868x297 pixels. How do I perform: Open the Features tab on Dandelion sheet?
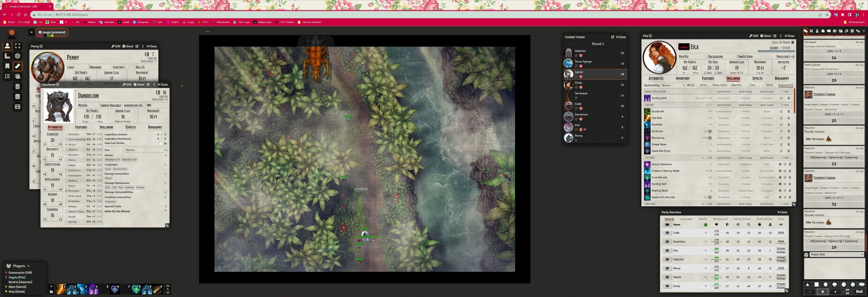(x=81, y=127)
